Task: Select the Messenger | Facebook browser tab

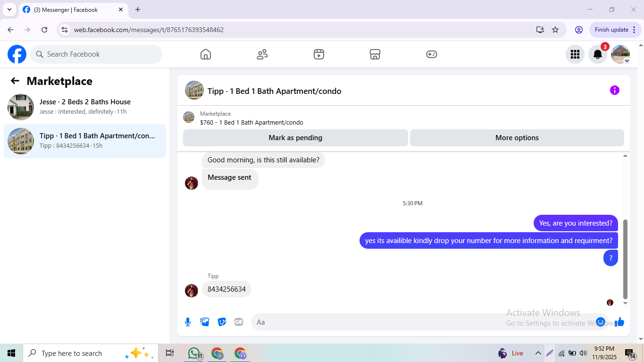Action: [73, 9]
